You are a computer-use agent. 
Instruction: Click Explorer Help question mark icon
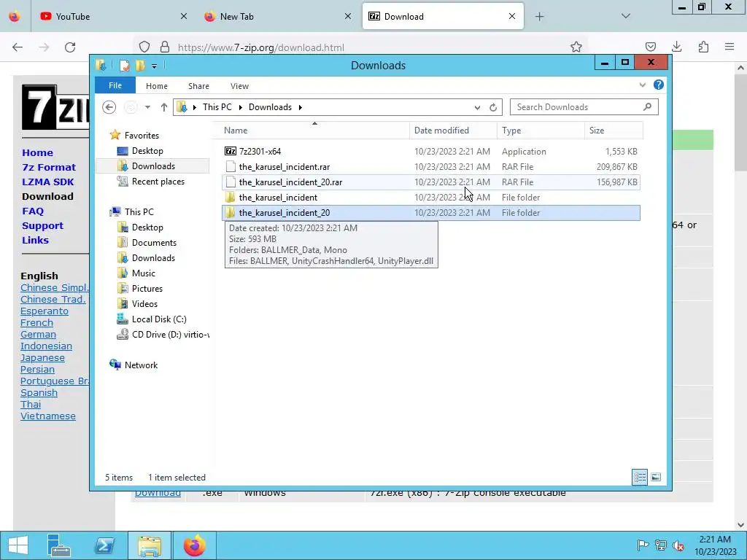pos(659,85)
